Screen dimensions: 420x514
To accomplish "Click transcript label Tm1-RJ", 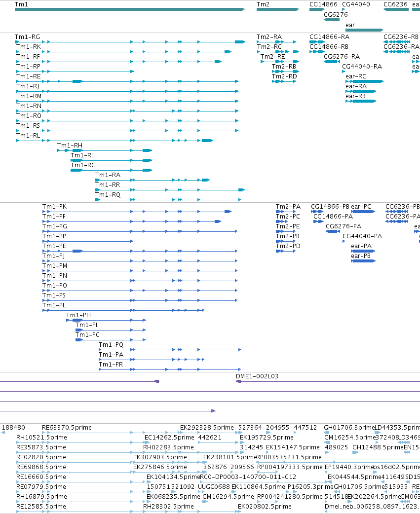I will click(x=28, y=86).
